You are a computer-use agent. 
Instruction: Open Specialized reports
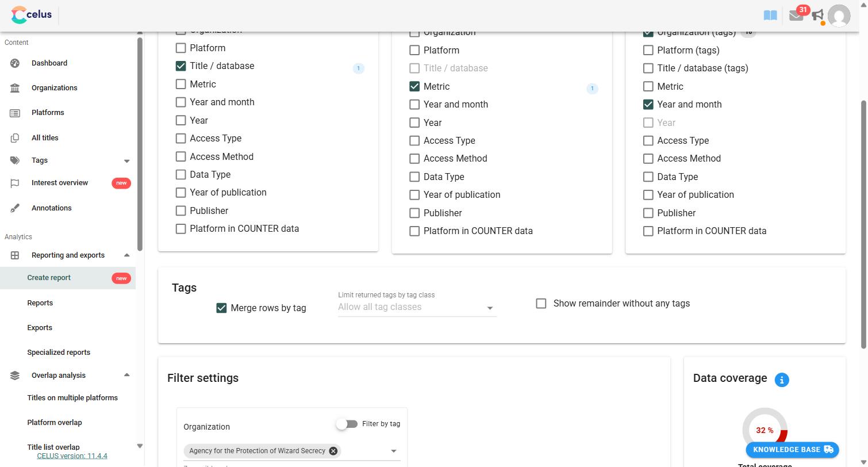(x=59, y=353)
